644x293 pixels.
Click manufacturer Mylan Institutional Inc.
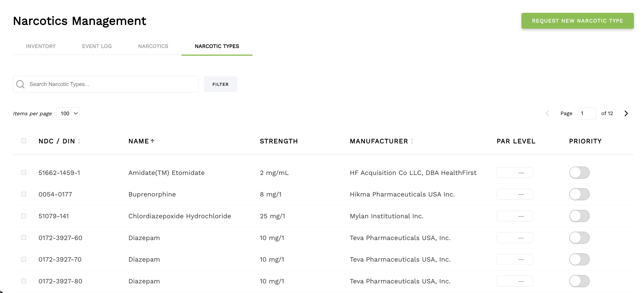tap(387, 216)
